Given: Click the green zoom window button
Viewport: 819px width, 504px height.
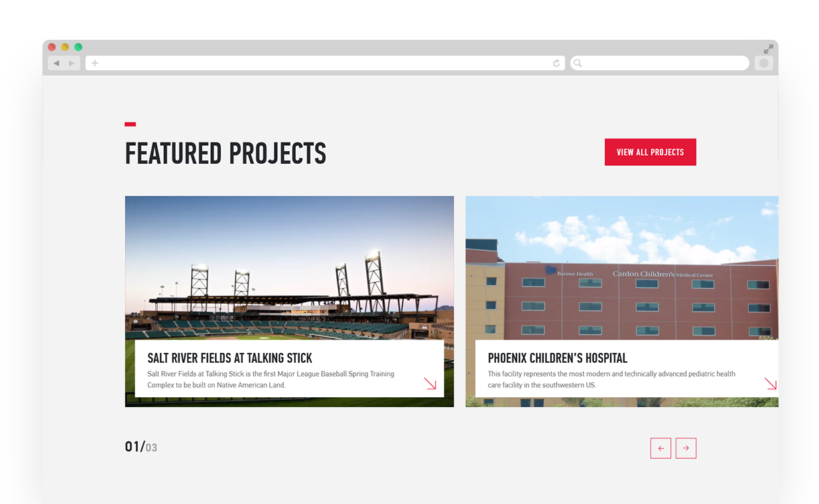Looking at the screenshot, I should (78, 47).
